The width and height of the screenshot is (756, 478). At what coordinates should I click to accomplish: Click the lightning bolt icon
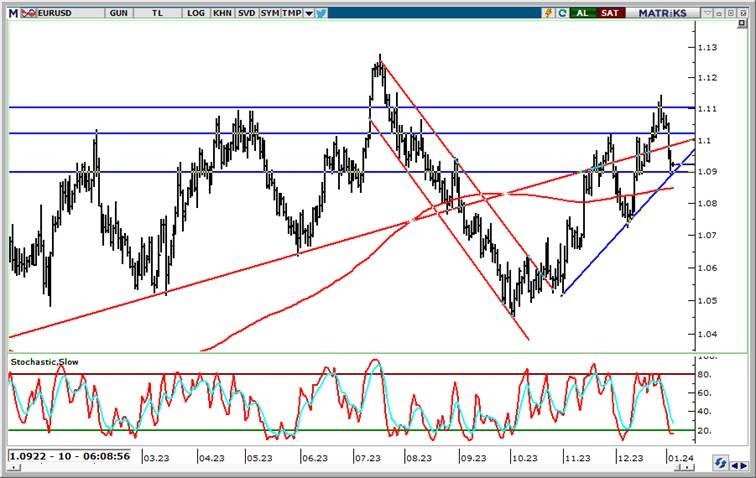pyautogui.click(x=548, y=13)
